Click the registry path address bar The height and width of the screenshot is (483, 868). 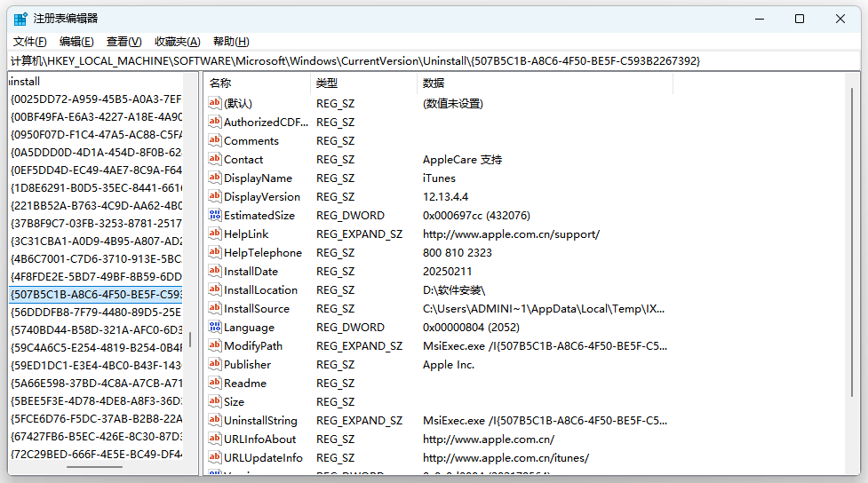coord(434,61)
